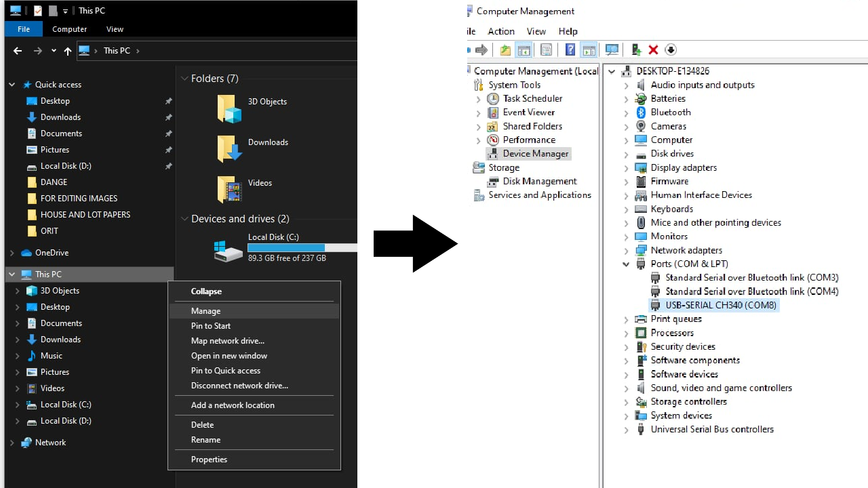Open recent locations dropdown in File Explorer
The height and width of the screenshot is (488, 868).
click(x=54, y=51)
